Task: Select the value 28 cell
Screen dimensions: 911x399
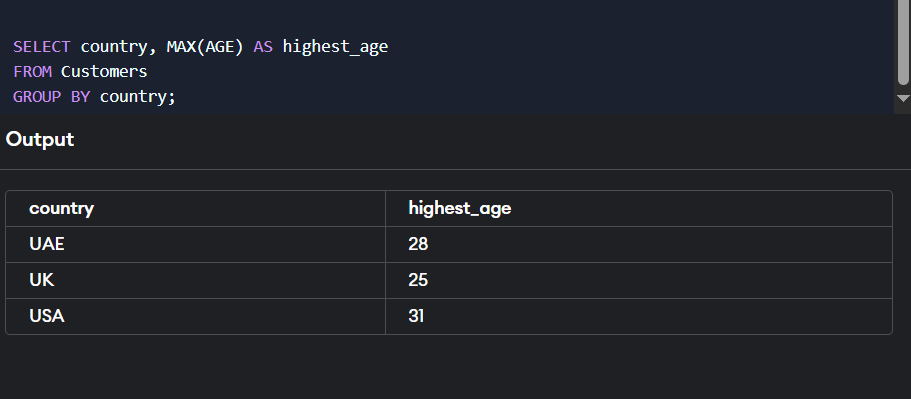Action: tap(639, 245)
